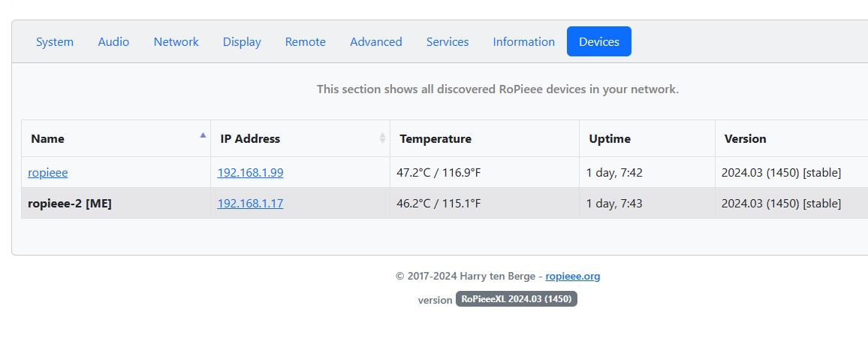This screenshot has height=342, width=868.
Task: Open the Display tab
Action: [x=242, y=41]
